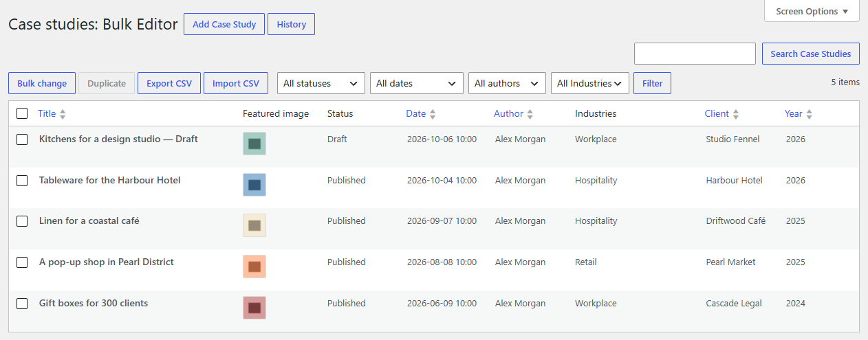This screenshot has width=868, height=340.
Task: Sort by the Year column header link
Action: [794, 114]
